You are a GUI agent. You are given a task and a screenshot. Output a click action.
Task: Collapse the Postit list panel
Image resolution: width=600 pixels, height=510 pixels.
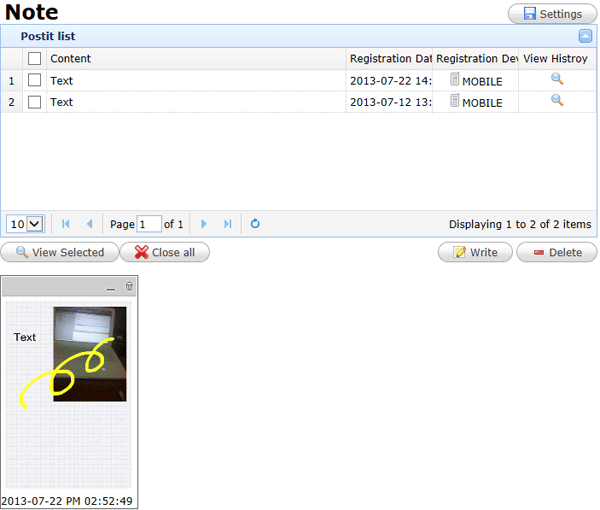coord(585,36)
